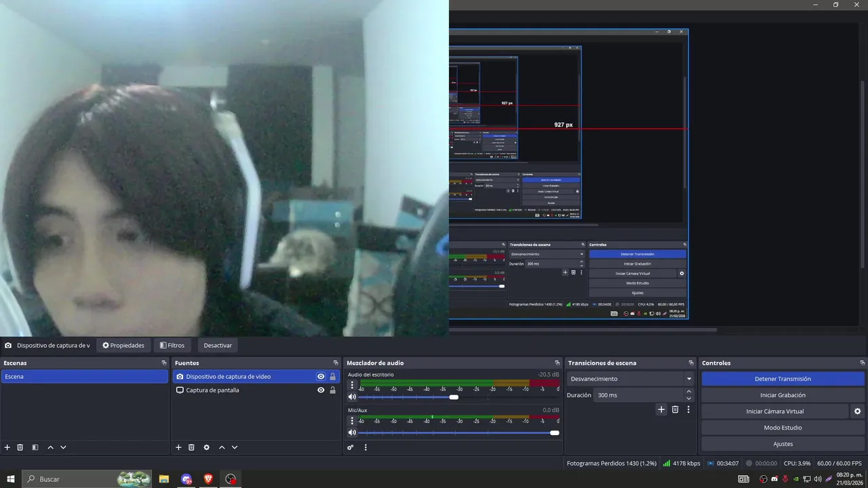The width and height of the screenshot is (868, 488).
Task: Remove the selected source with trash icon
Action: [192, 447]
